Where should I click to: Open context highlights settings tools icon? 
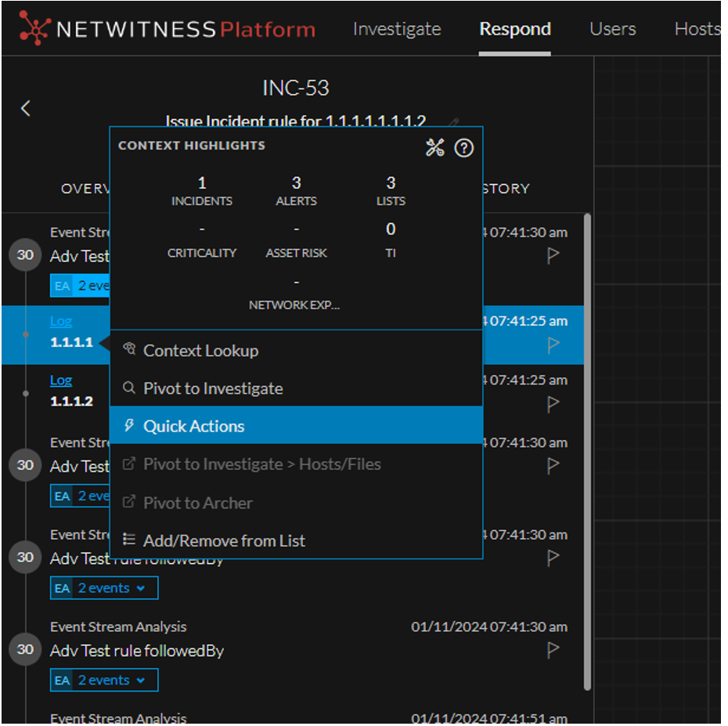click(435, 148)
